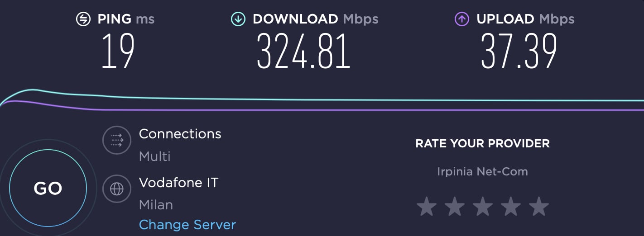Click the Milan server location
The width and height of the screenshot is (644, 236).
pos(156,205)
